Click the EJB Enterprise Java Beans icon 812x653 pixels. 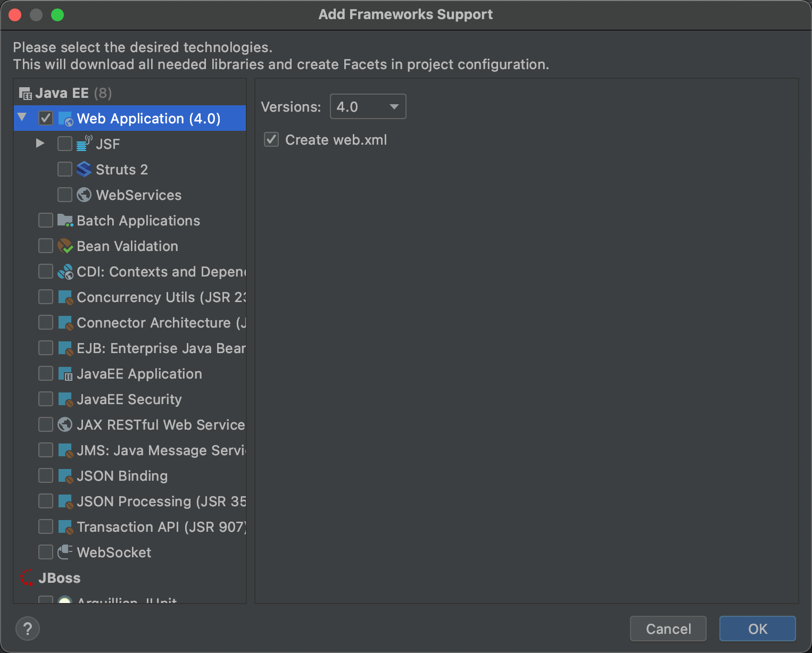(x=65, y=348)
